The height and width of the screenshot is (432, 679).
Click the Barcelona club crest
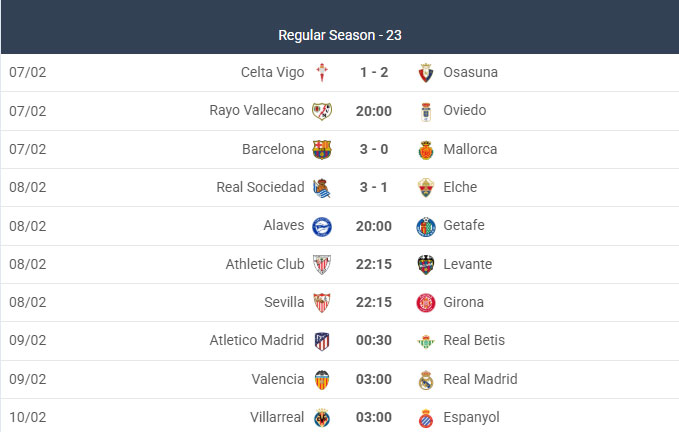click(322, 149)
